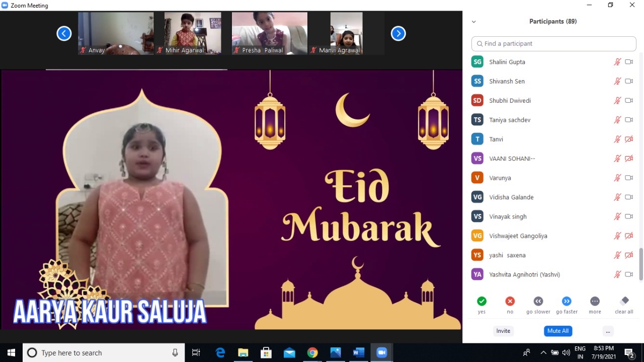Viewport: 644px width, 362px height.
Task: Click the participants list scrollbar
Action: [x=641, y=264]
